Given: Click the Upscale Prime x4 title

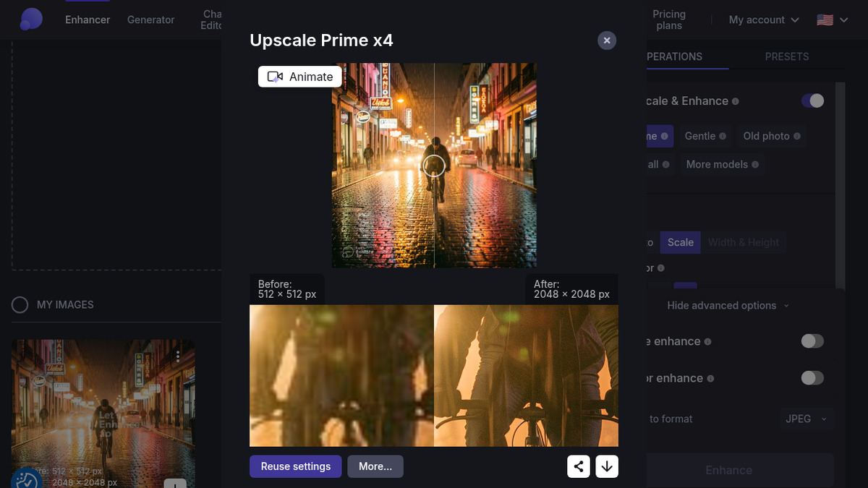Looking at the screenshot, I should pos(321,40).
